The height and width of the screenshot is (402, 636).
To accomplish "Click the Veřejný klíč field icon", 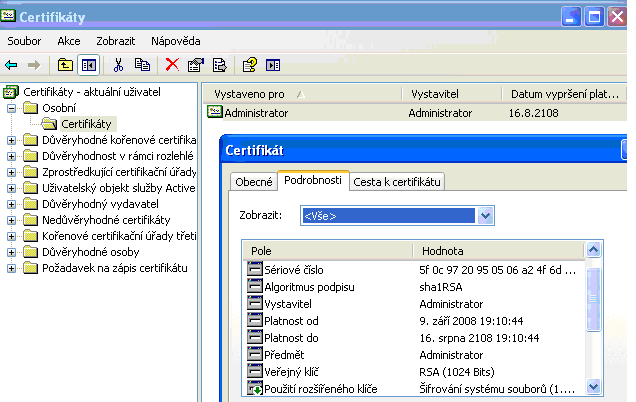I will point(255,371).
